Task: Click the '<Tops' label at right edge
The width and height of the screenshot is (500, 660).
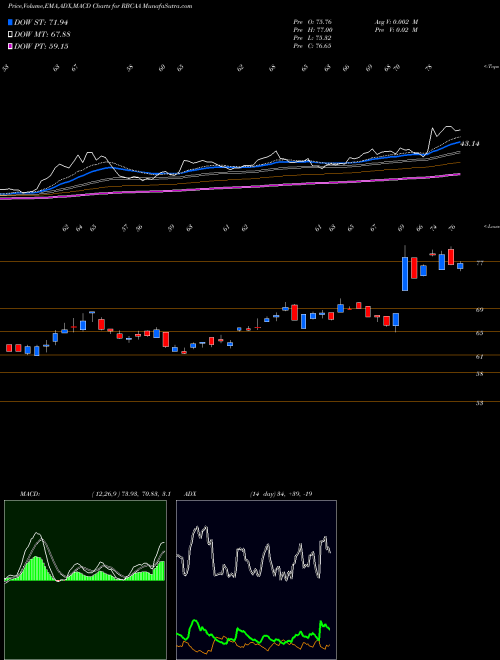Action: 491,67
